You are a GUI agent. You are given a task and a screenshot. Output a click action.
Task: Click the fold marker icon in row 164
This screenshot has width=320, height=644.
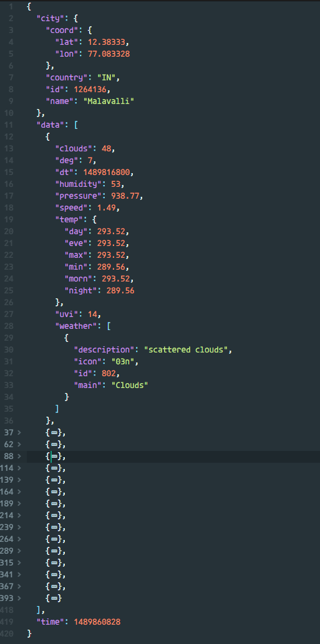(x=54, y=492)
